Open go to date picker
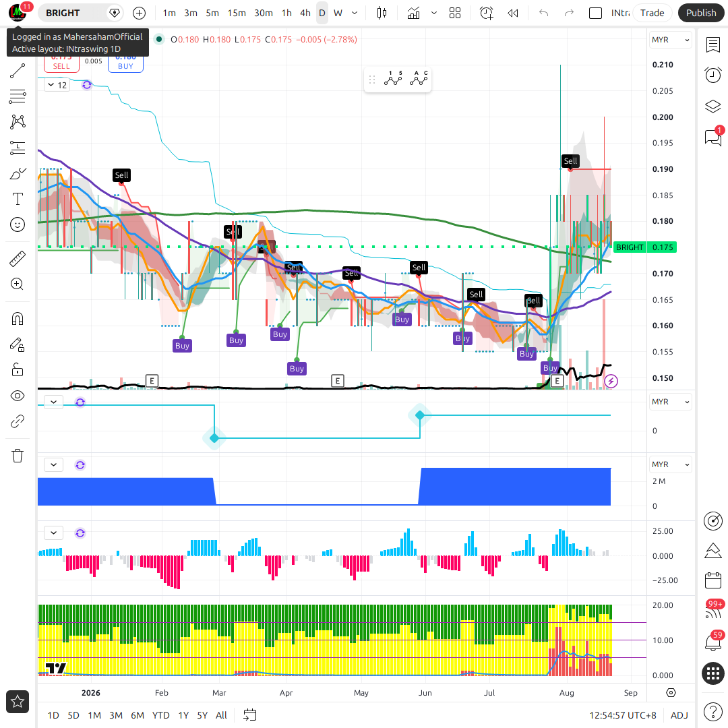The height and width of the screenshot is (728, 728). tap(250, 715)
